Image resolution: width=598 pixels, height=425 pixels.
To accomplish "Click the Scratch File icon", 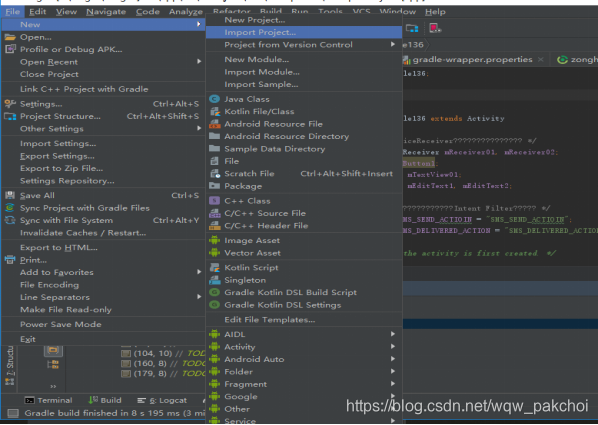I will point(215,174).
